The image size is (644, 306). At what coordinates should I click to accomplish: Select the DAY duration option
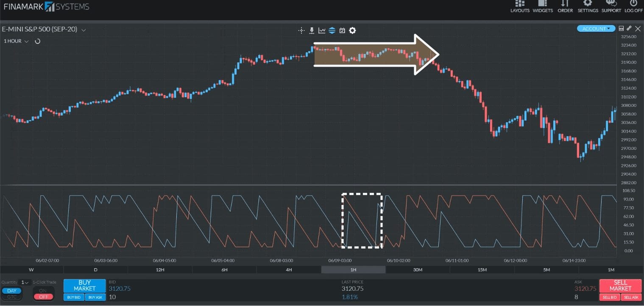pos(11,290)
